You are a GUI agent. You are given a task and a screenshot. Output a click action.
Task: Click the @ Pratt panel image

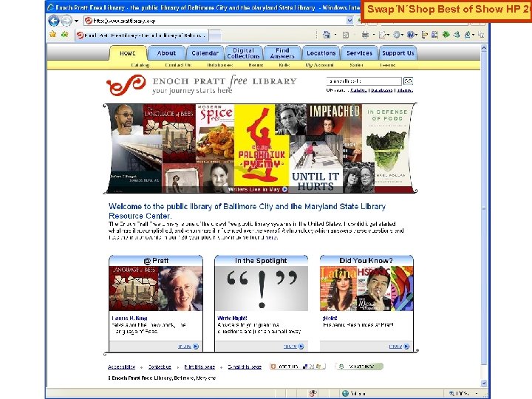coord(156,288)
